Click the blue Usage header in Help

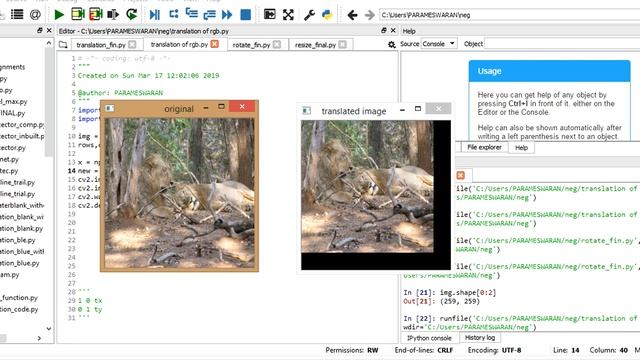549,71
